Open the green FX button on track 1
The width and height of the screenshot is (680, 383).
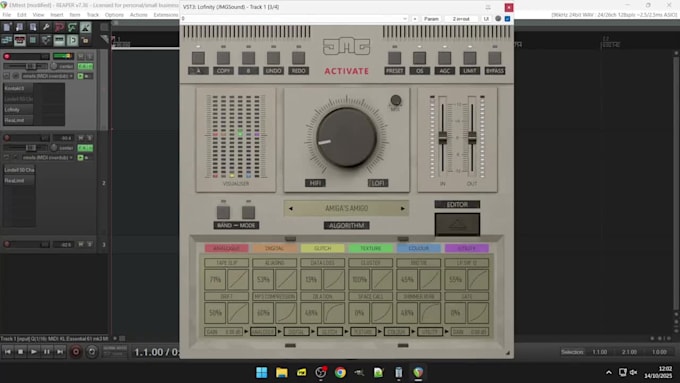tap(85, 66)
